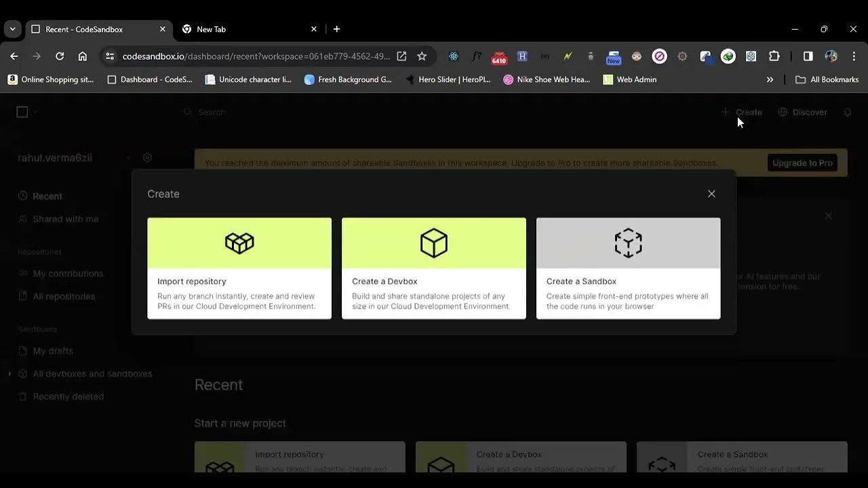Click background Create a Devbox tile under Recent

tap(521, 457)
